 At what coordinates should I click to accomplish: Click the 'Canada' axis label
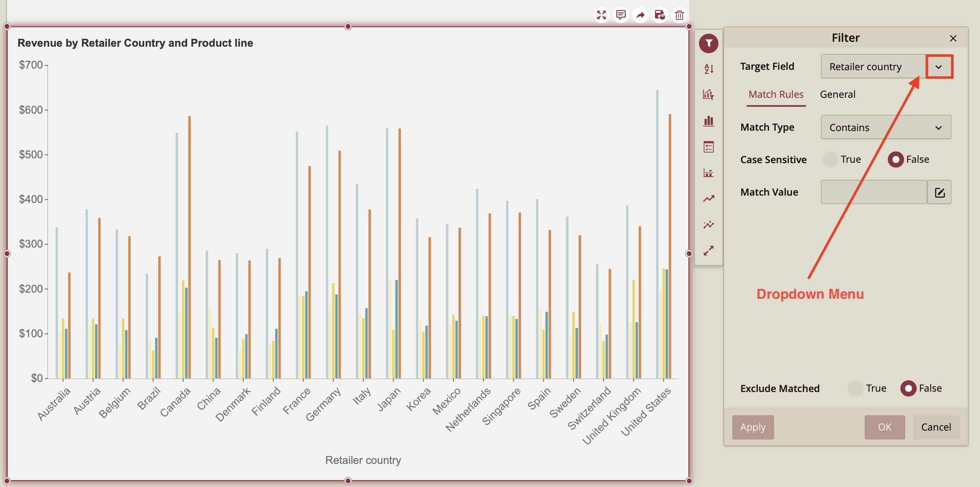coord(175,402)
